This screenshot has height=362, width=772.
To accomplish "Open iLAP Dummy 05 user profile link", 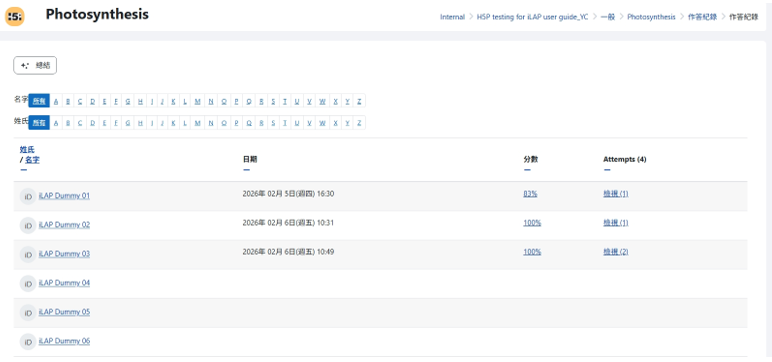I will click(64, 312).
